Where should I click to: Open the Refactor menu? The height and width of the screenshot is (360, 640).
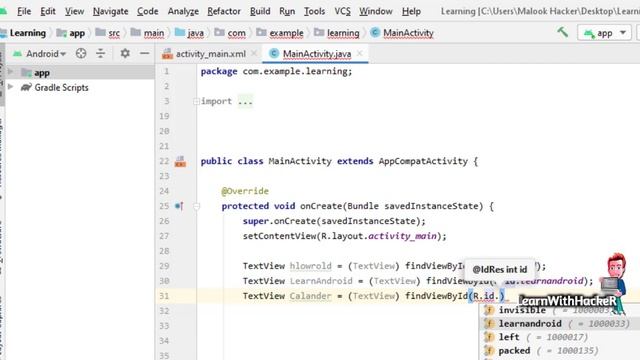(224, 11)
